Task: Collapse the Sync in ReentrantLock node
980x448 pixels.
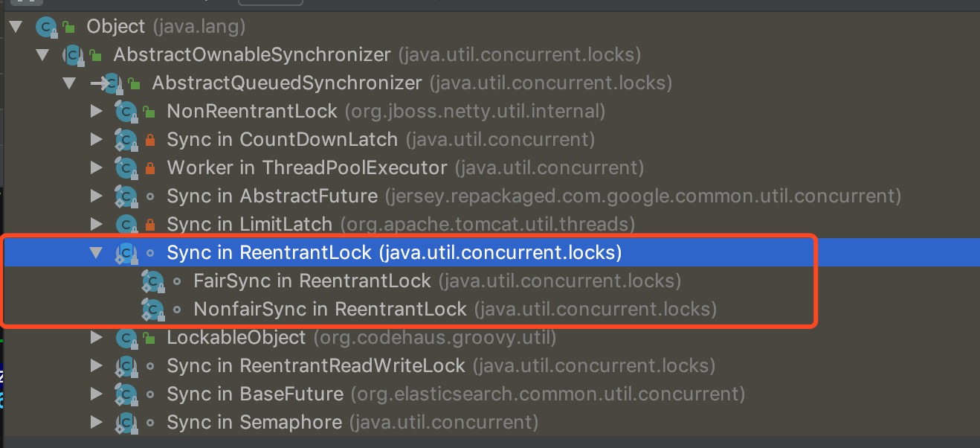Action: coord(96,253)
